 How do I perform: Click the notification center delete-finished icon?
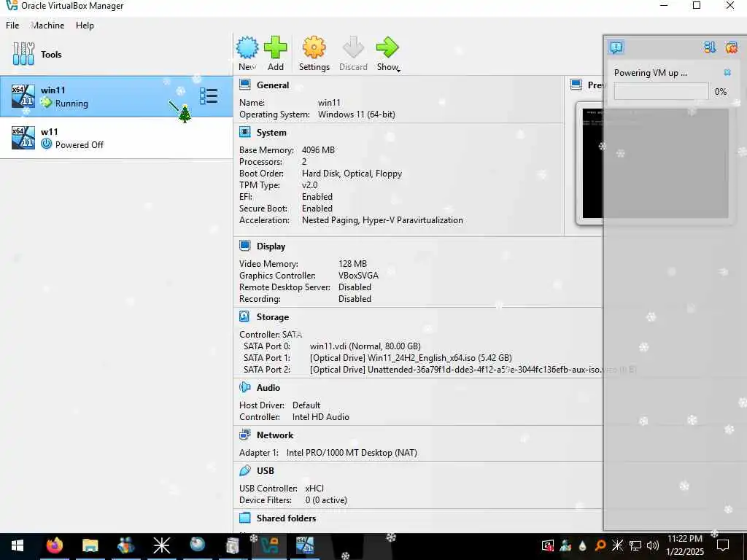pyautogui.click(x=731, y=47)
